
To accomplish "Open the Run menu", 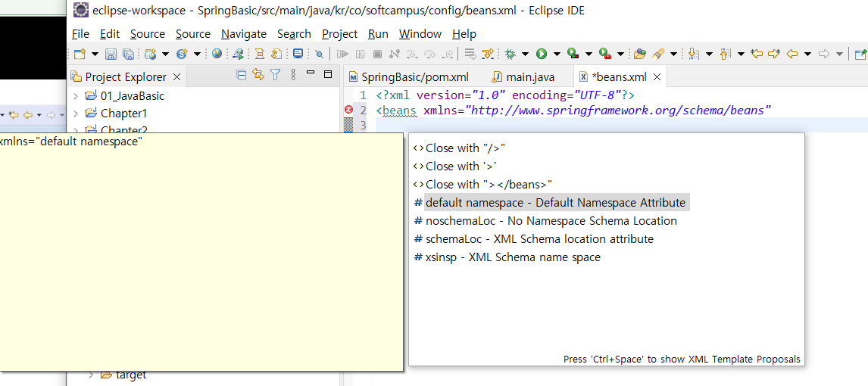I will [x=378, y=34].
